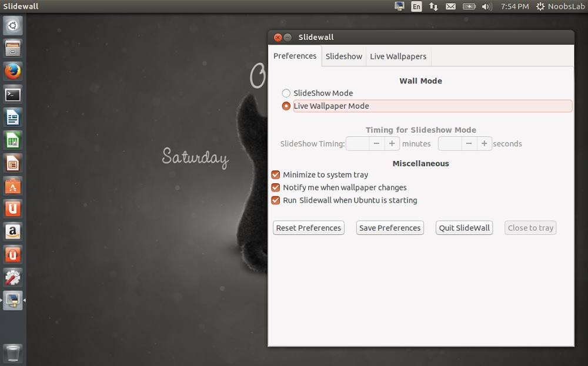Viewport: 588px width, 366px height.
Task: Switch to the Live Wallpapers tab
Action: (398, 56)
